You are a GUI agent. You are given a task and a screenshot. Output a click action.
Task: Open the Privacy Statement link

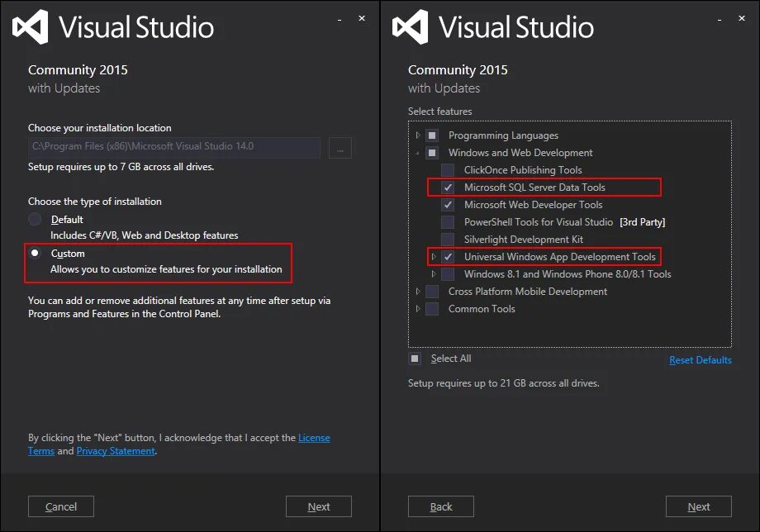pyautogui.click(x=116, y=451)
